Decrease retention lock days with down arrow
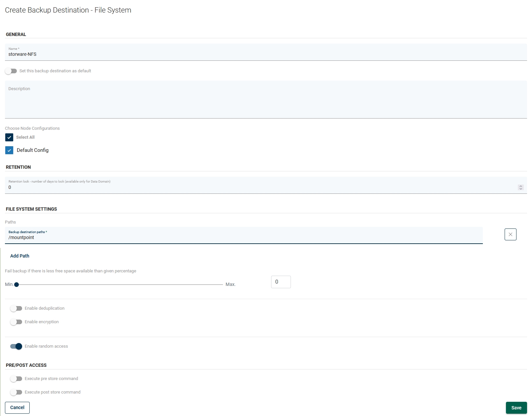532x416 pixels. point(521,189)
